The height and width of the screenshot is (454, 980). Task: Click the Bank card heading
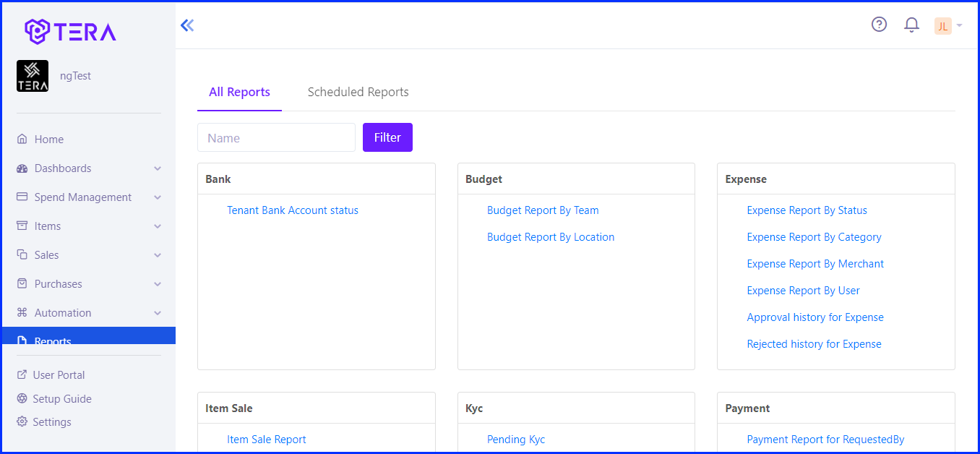pyautogui.click(x=218, y=179)
